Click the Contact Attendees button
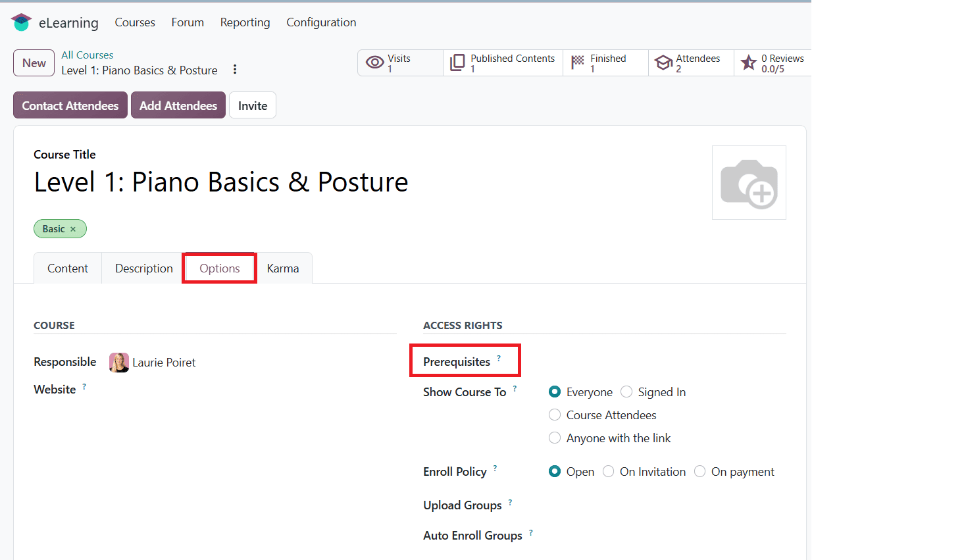 pos(70,105)
